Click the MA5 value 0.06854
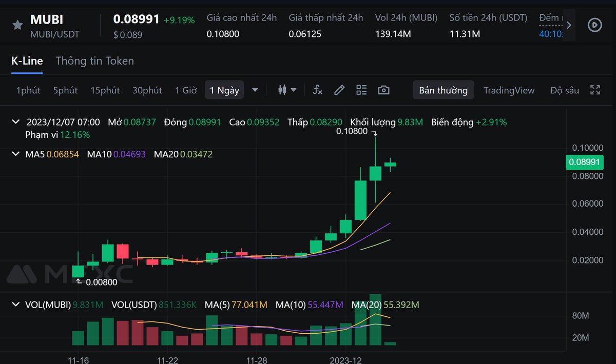Image resolution: width=616 pixels, height=364 pixels. coord(63,154)
